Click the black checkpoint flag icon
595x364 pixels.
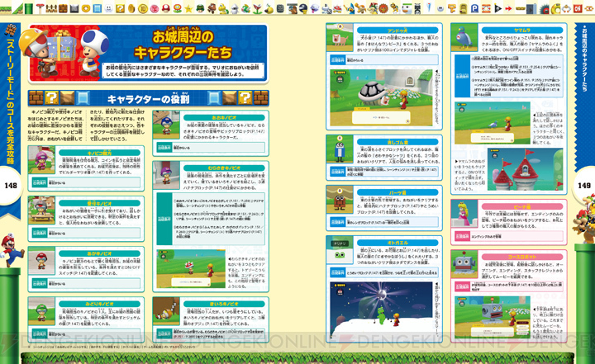pyautogui.click(x=497, y=8)
